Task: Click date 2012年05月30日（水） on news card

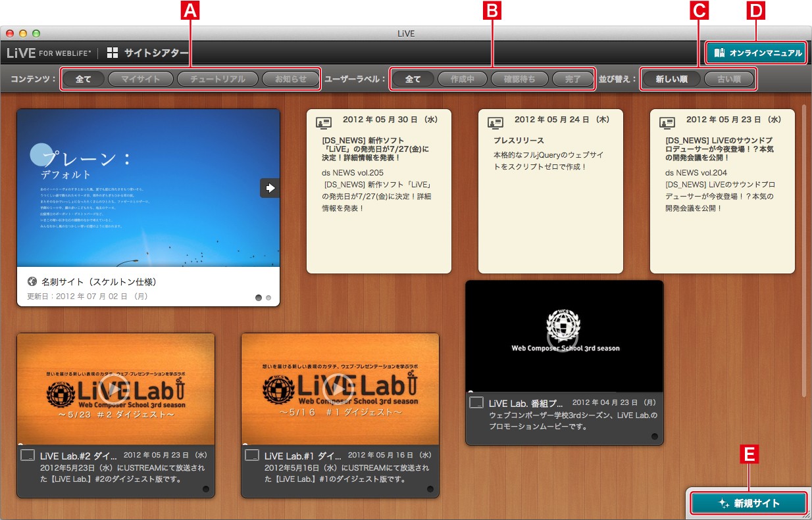Action: click(390, 120)
